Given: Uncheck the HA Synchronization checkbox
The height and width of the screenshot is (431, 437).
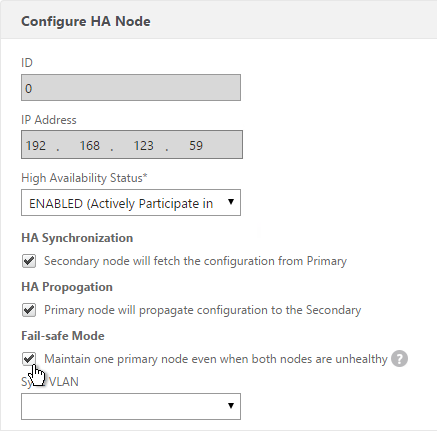Looking at the screenshot, I should pyautogui.click(x=29, y=261).
